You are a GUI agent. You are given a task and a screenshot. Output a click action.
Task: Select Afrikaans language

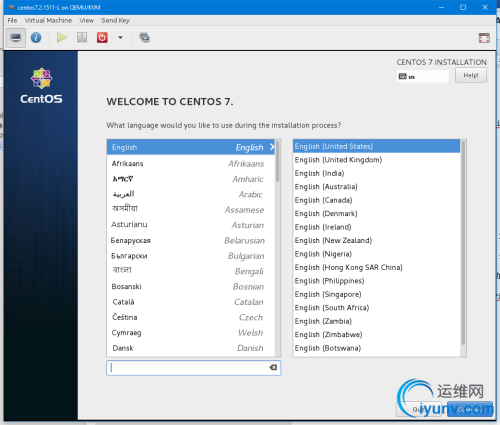[191, 163]
